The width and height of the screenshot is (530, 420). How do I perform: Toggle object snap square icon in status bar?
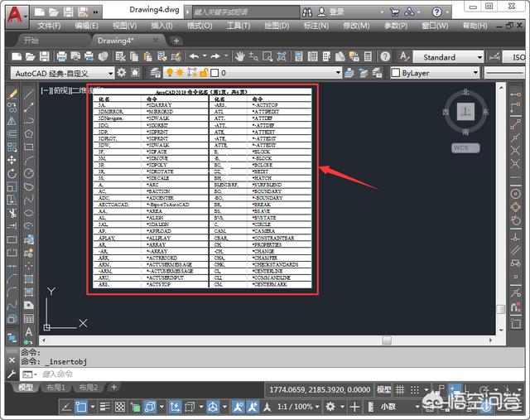pyautogui.click(x=81, y=407)
